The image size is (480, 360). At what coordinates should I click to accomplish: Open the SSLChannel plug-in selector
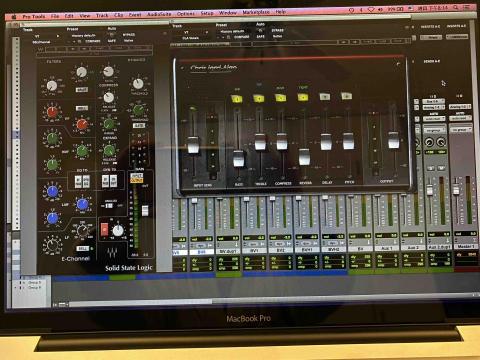click(x=41, y=42)
